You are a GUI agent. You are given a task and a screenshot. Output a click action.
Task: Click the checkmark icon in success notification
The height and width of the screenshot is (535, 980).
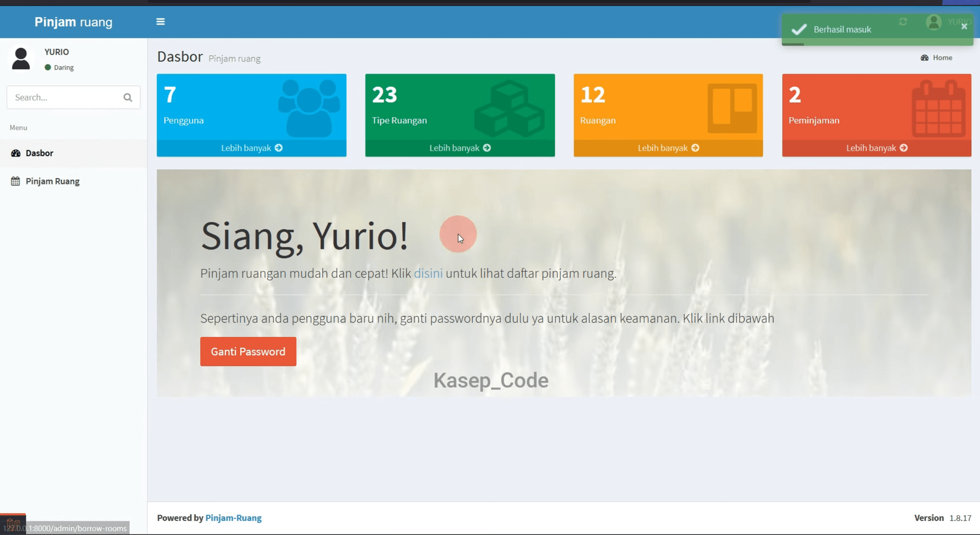point(799,29)
